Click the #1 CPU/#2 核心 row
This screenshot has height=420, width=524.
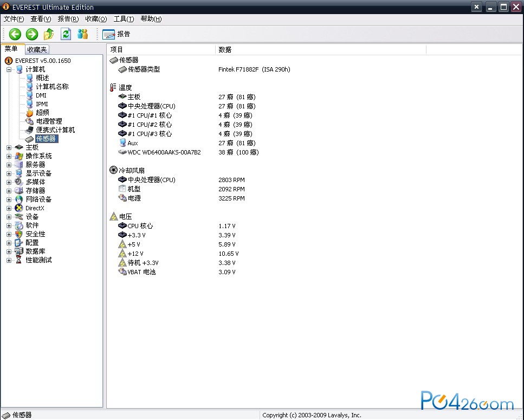click(185, 124)
